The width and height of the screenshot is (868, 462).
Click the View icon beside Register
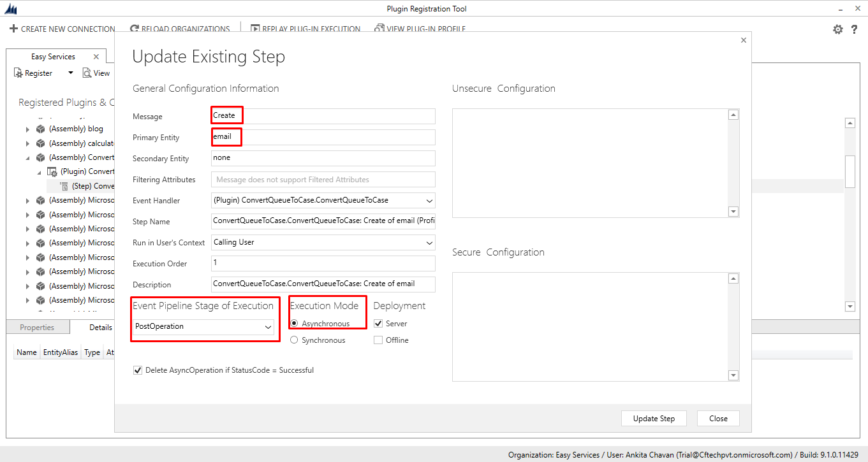click(86, 73)
